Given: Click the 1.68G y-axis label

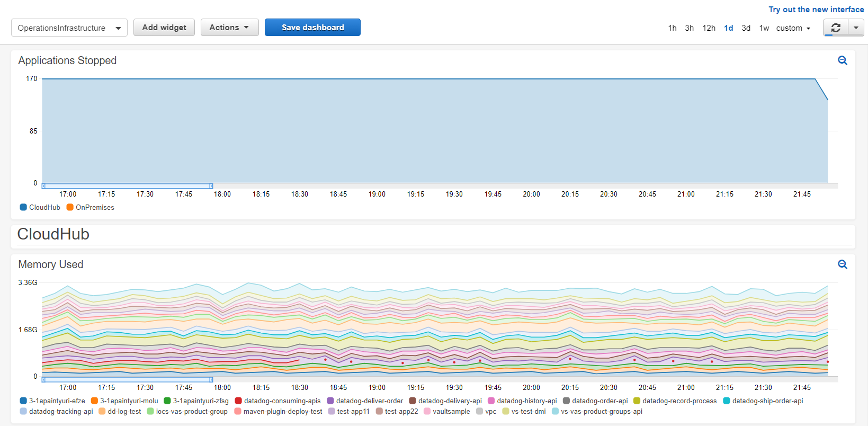Looking at the screenshot, I should tap(28, 330).
